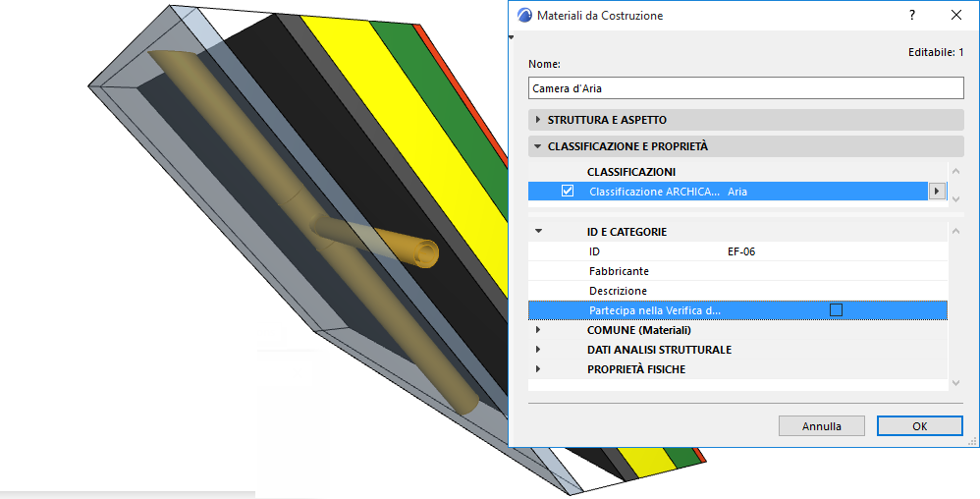Click the Aria classification value

(737, 192)
